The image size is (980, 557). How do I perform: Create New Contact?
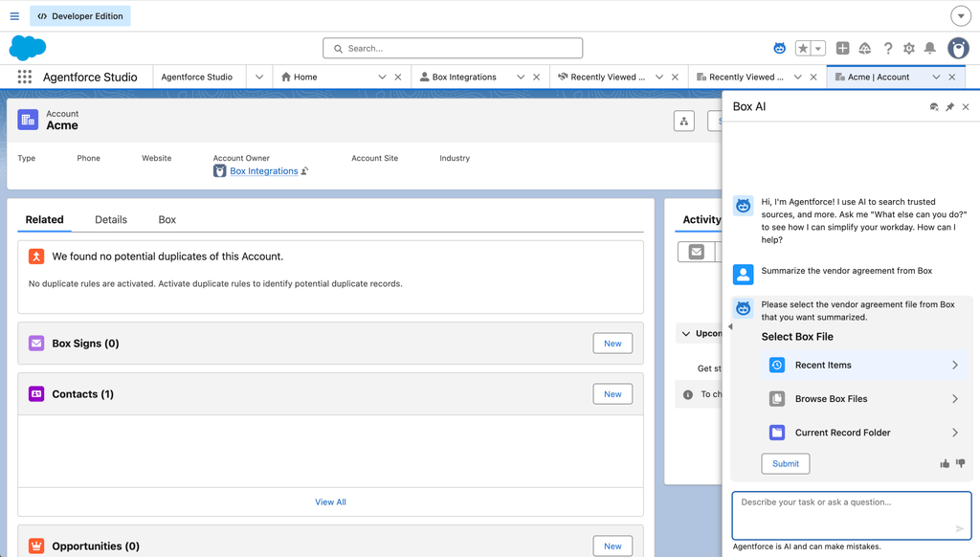(612, 394)
